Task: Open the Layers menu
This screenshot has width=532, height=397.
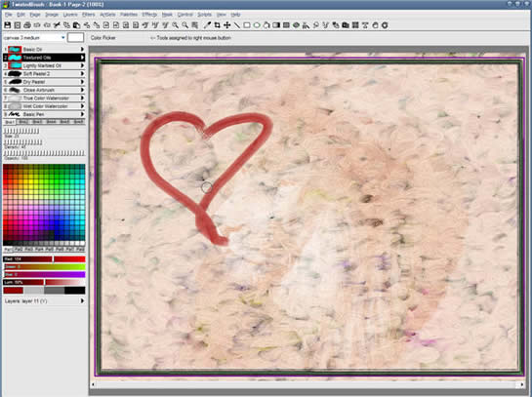Action: [70, 15]
